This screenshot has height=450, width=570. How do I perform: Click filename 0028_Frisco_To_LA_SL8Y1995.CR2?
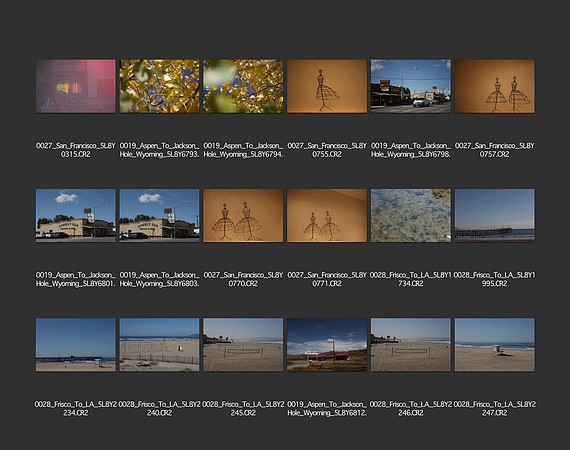pos(495,279)
